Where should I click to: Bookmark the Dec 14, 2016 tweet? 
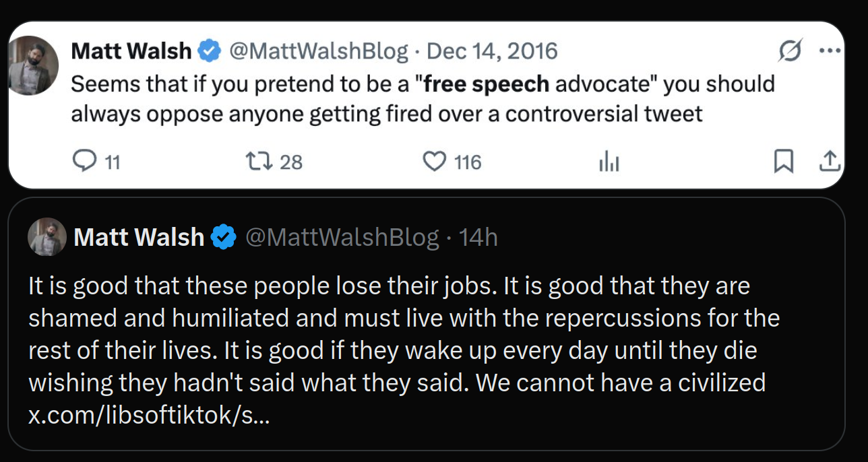tap(783, 162)
